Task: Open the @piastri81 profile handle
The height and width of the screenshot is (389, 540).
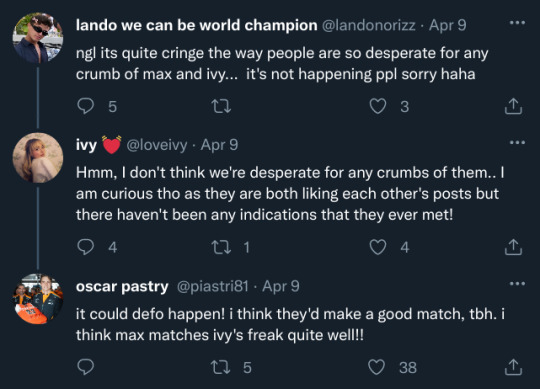Action: (x=212, y=286)
